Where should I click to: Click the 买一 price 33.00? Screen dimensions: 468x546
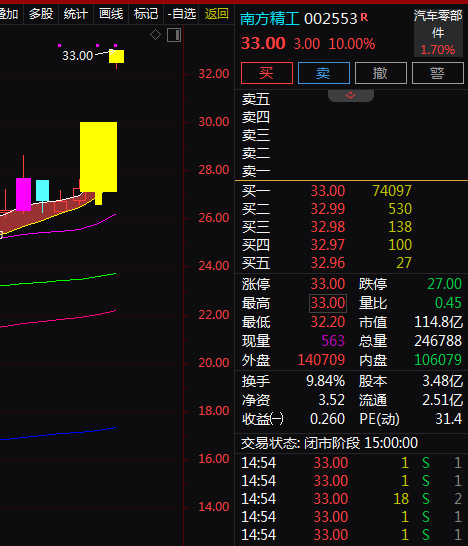pyautogui.click(x=328, y=191)
